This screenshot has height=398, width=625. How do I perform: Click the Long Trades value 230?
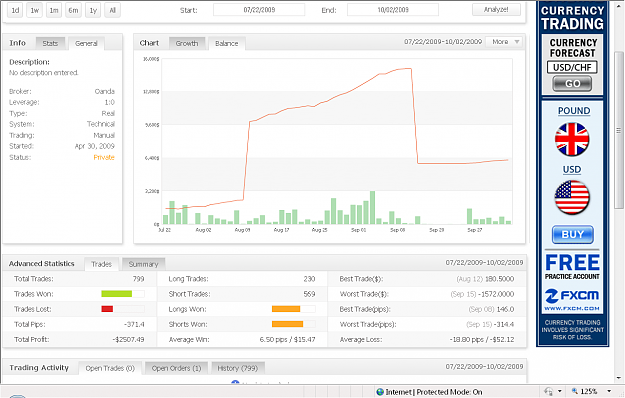pyautogui.click(x=309, y=279)
